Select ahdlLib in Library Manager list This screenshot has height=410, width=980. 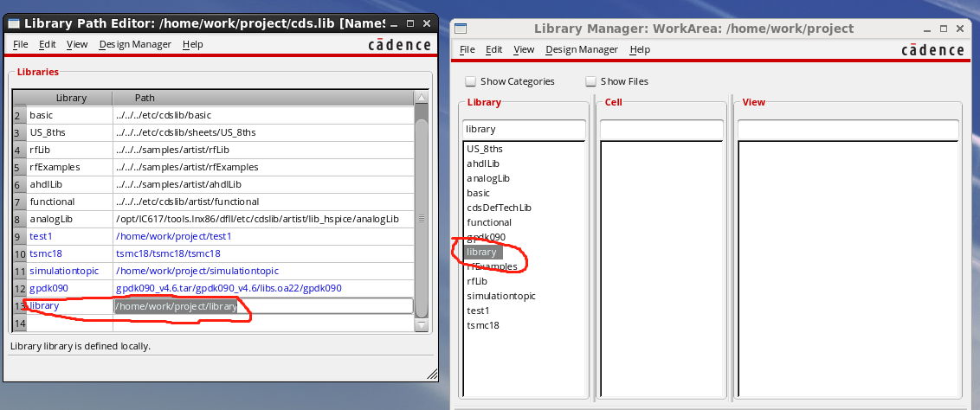pyautogui.click(x=483, y=163)
